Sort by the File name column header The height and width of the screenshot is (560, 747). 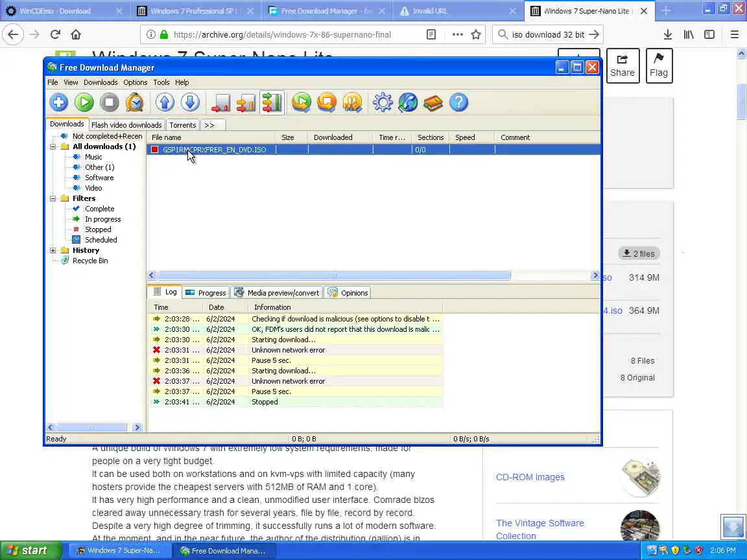[x=211, y=137]
